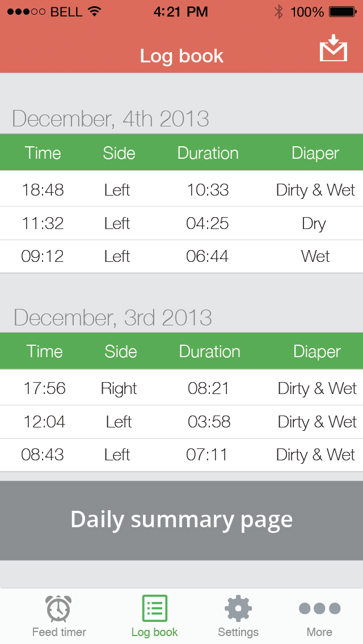Open the Daily summary page
The height and width of the screenshot is (644, 363).
click(x=181, y=519)
